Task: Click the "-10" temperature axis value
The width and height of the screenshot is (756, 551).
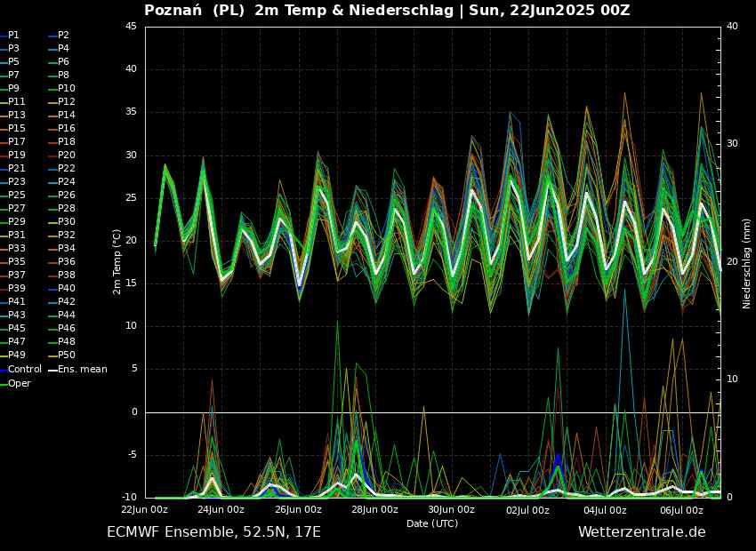Action: pos(129,497)
